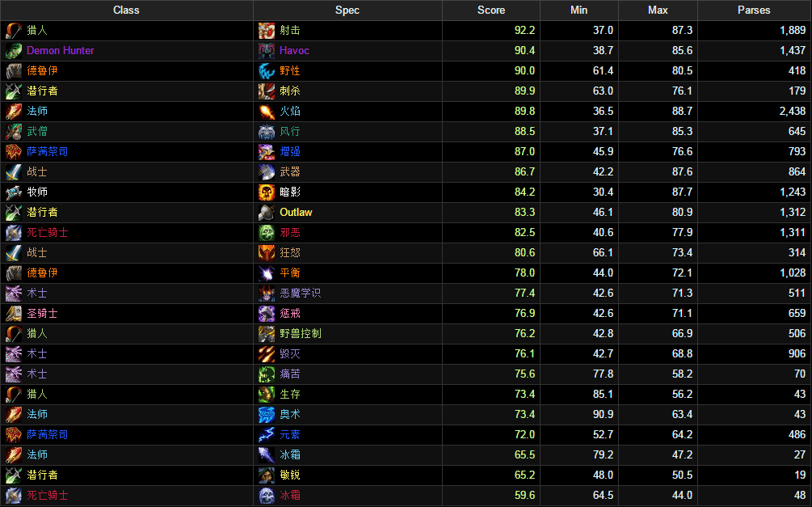The height and width of the screenshot is (507, 812).
Task: Sort table by Score column header
Action: [491, 11]
